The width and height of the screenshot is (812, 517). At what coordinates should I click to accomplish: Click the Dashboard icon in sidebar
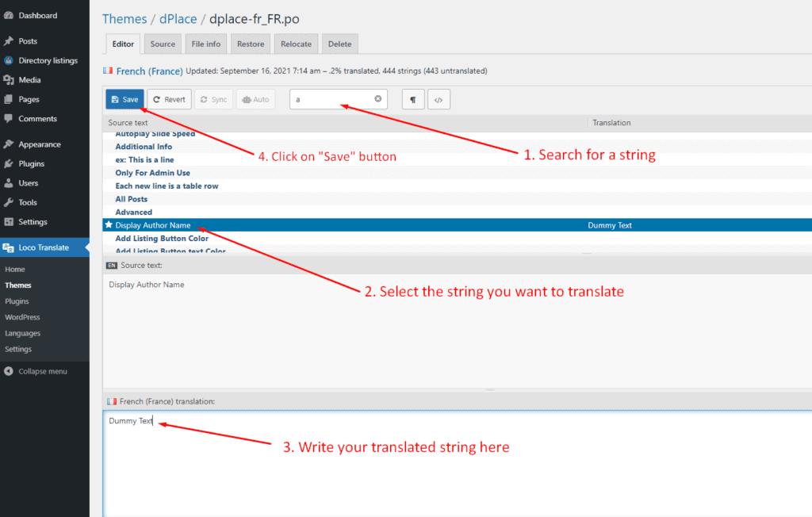8,16
